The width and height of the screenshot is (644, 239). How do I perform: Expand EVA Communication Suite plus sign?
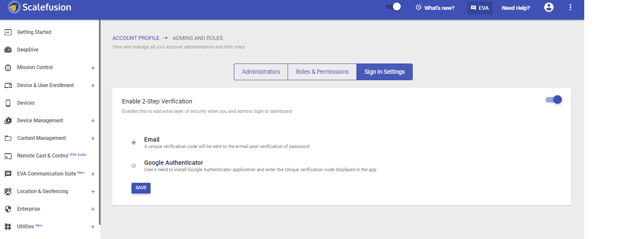tap(93, 174)
